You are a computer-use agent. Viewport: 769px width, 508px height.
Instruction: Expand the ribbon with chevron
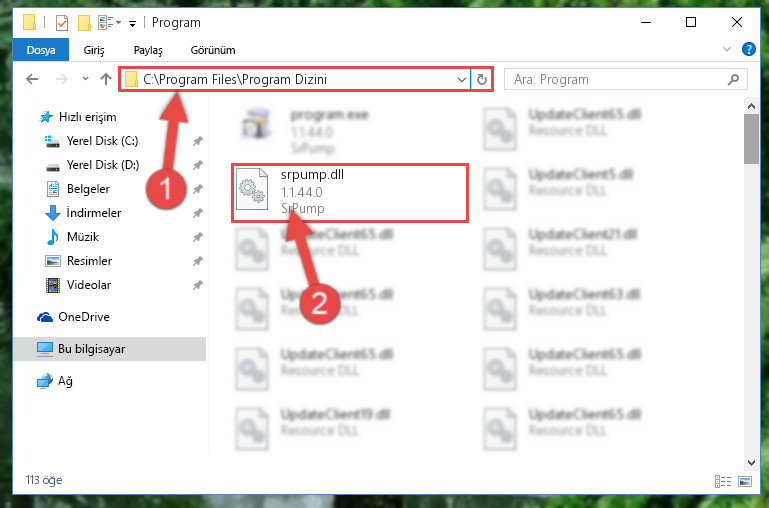(x=727, y=49)
